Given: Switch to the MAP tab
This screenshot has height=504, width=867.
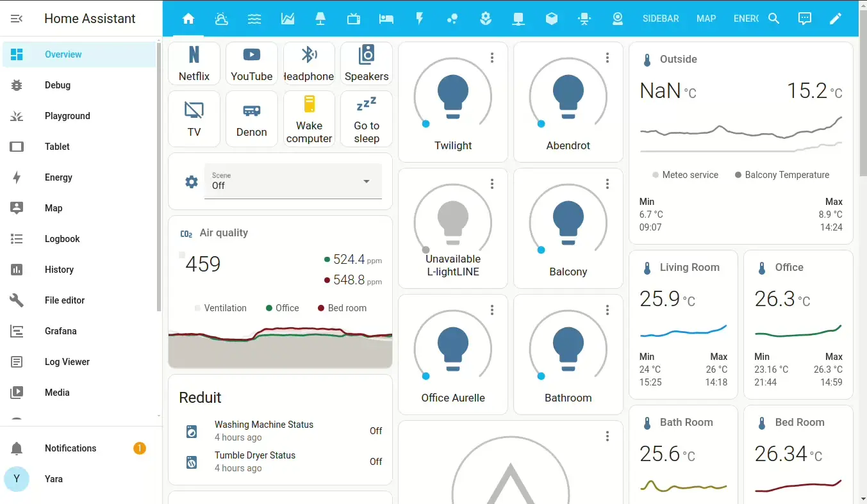Looking at the screenshot, I should coord(706,19).
